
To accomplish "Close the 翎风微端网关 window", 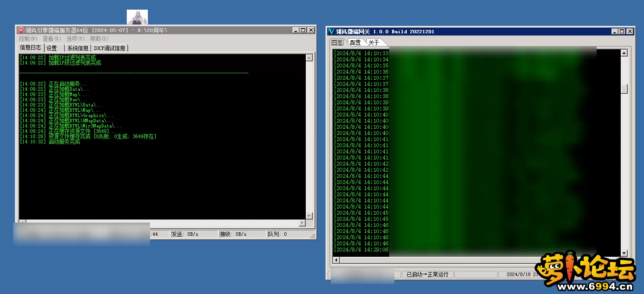I will tap(630, 32).
